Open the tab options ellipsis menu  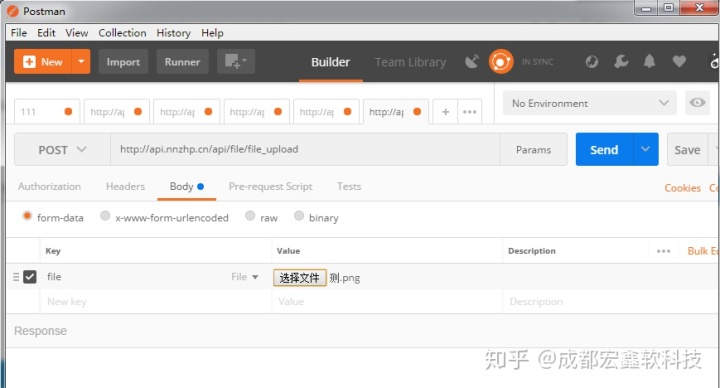coord(470,112)
